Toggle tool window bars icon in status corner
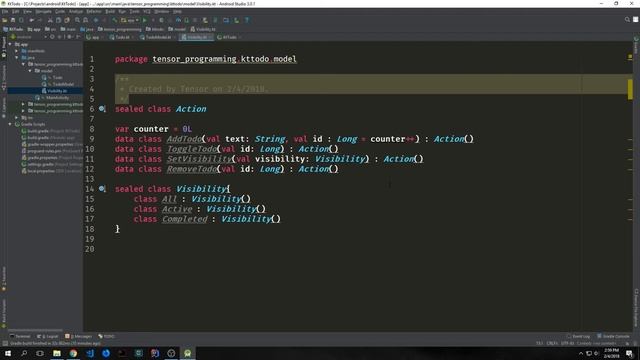Viewport: 640px width, 360px height. point(5,344)
